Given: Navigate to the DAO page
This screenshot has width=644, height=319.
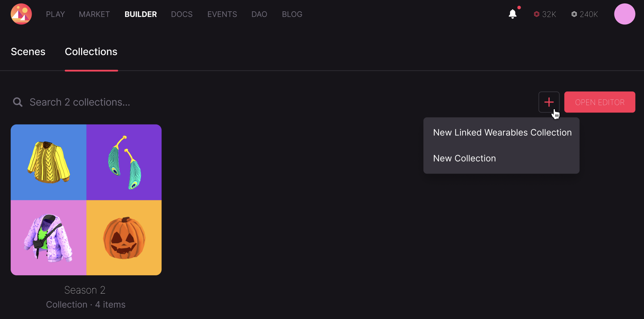Looking at the screenshot, I should (259, 14).
